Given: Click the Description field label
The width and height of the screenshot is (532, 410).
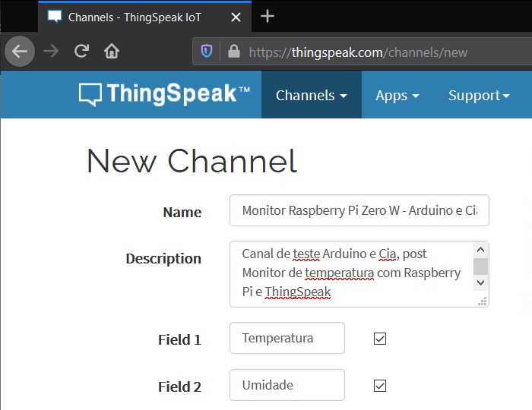Looking at the screenshot, I should 163,259.
